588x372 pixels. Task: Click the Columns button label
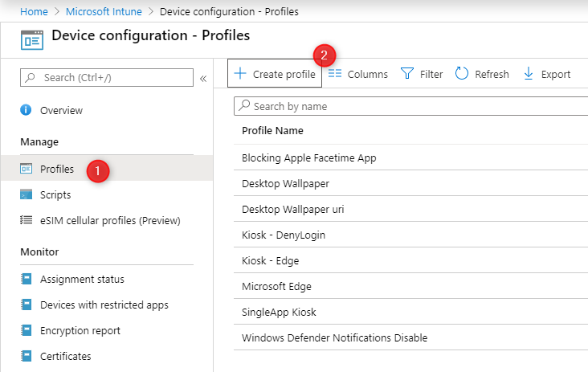pyautogui.click(x=368, y=74)
